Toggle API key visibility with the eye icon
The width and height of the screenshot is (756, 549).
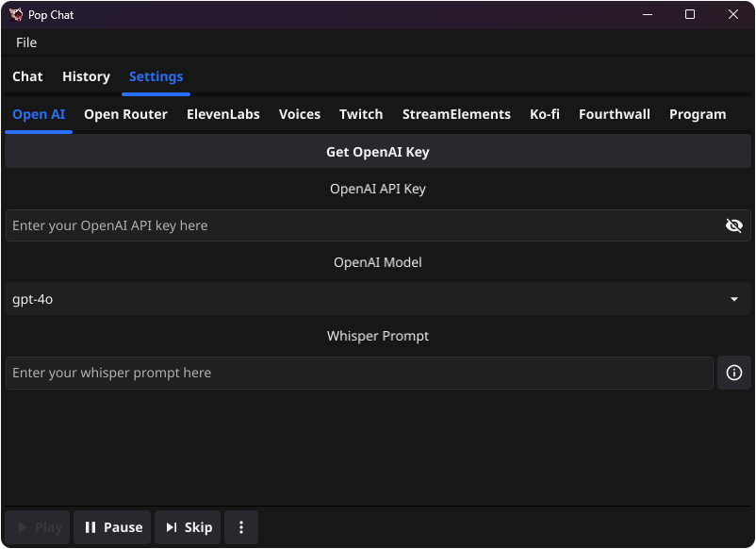(734, 225)
